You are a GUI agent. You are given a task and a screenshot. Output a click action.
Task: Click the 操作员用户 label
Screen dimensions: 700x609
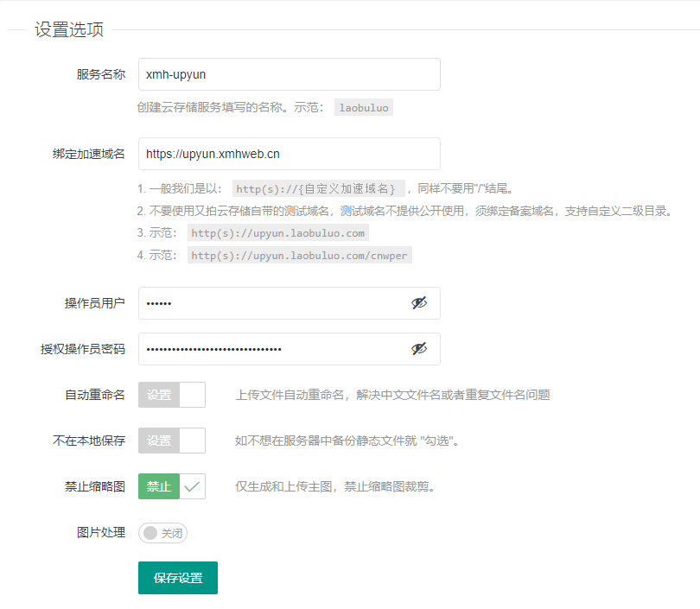click(95, 303)
